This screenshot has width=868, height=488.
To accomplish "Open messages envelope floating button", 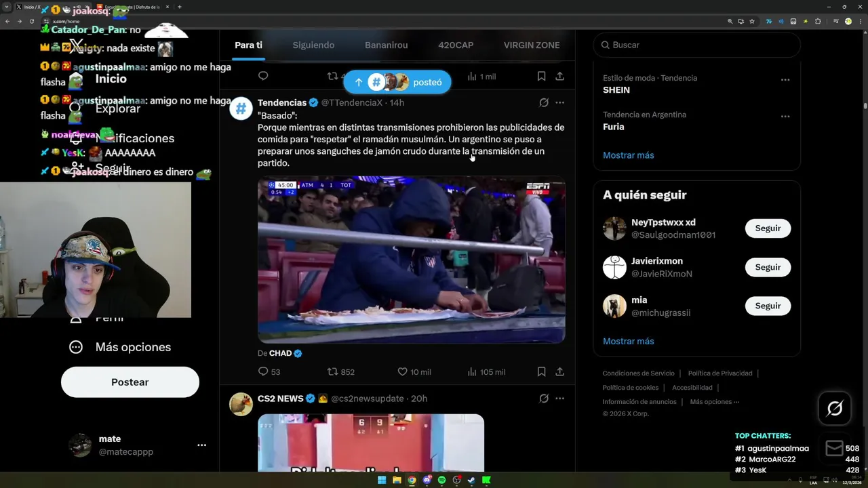I will coord(834,448).
